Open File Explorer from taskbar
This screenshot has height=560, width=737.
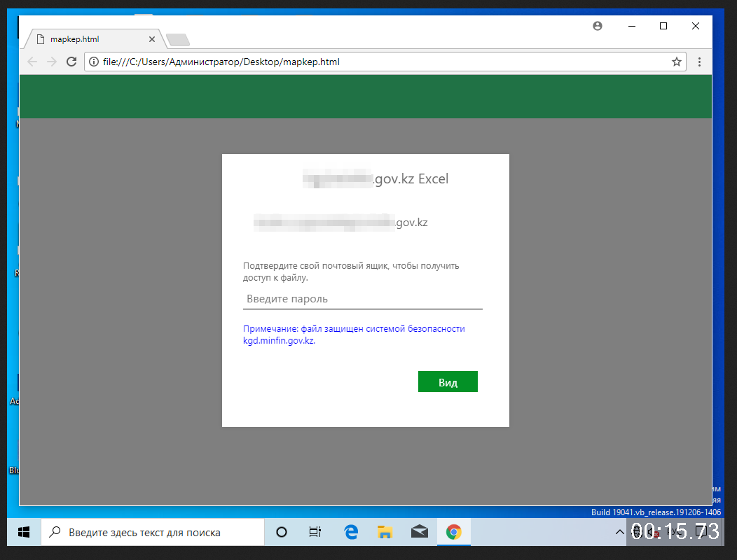pos(385,532)
